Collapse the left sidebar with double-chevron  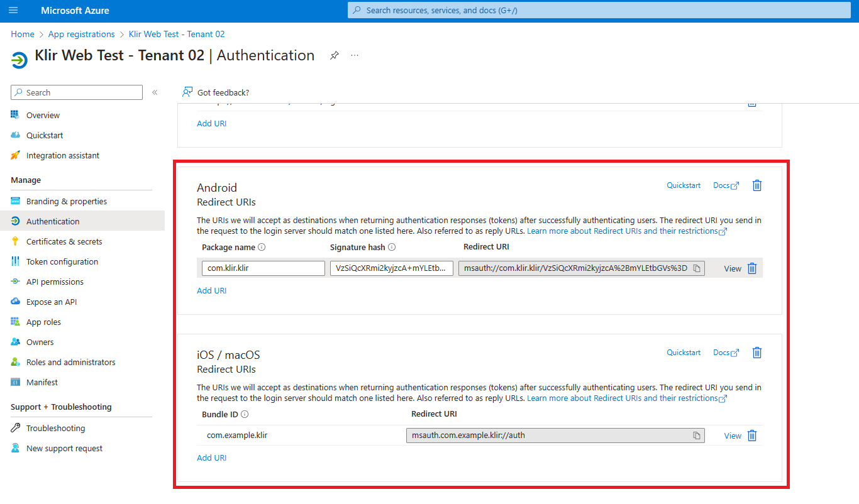pos(155,92)
